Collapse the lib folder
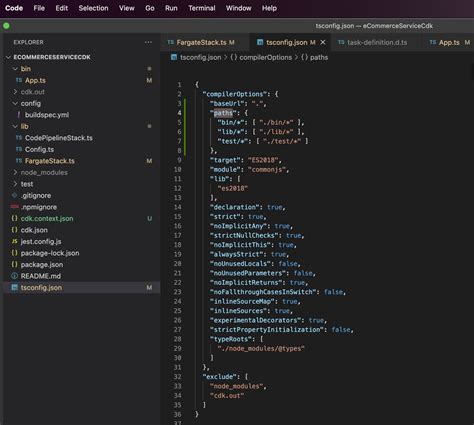The height and width of the screenshot is (425, 474). 15,126
